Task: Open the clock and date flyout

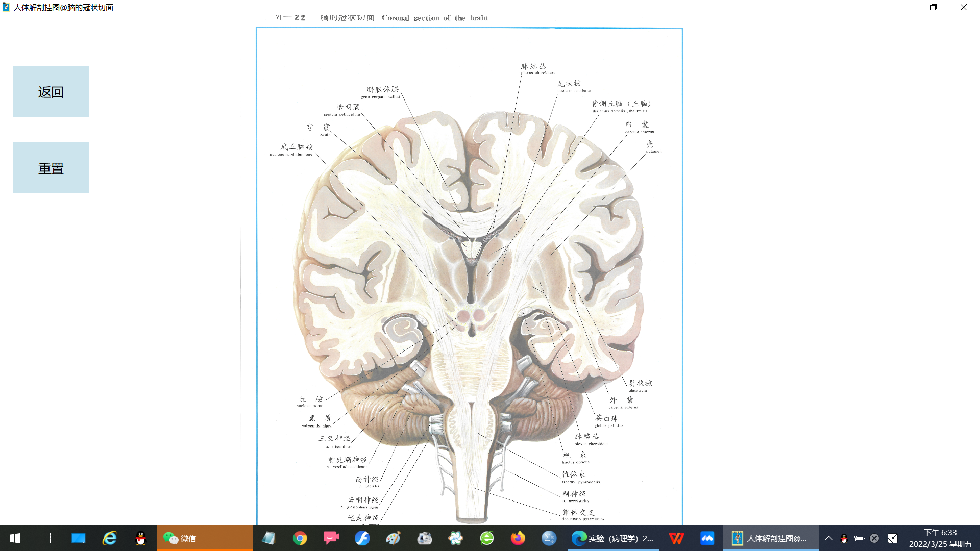Action: point(940,538)
